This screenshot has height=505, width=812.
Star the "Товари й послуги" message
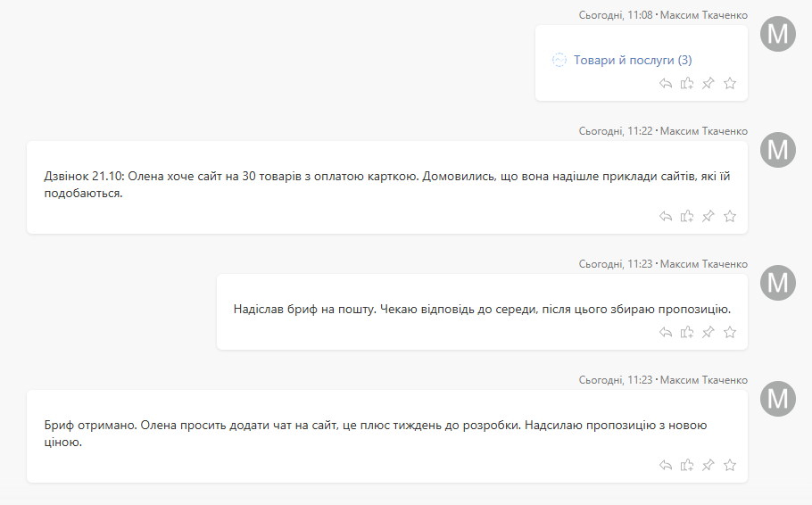pos(730,83)
